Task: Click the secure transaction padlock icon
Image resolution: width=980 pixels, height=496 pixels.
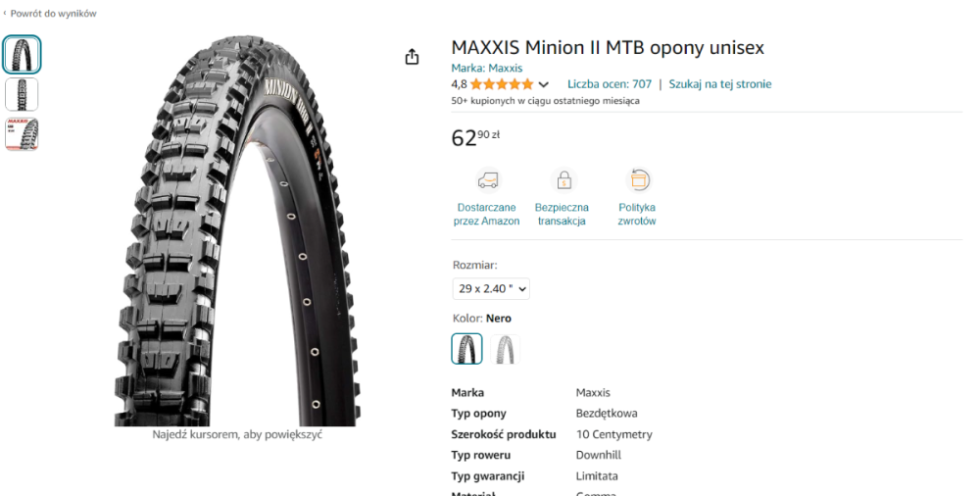Action: 563,180
